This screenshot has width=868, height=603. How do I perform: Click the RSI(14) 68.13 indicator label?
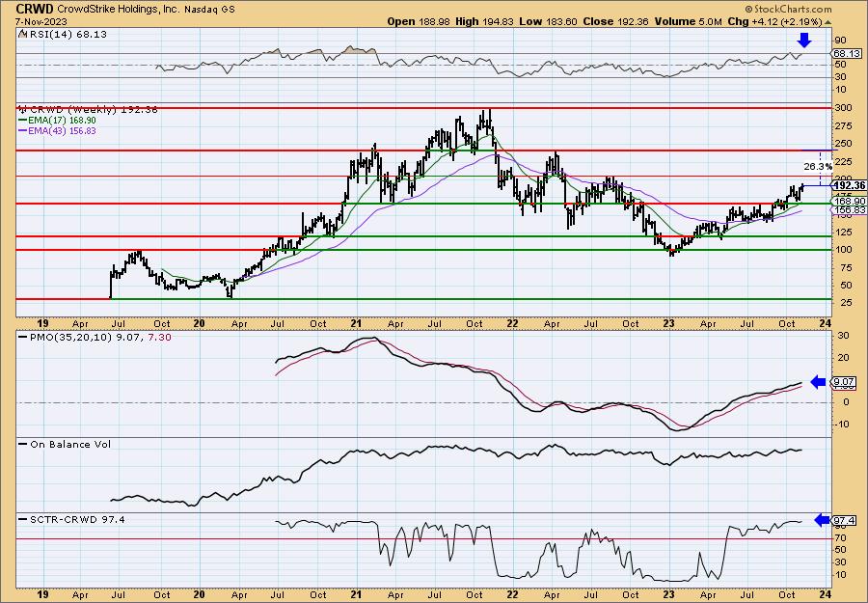tap(67, 35)
